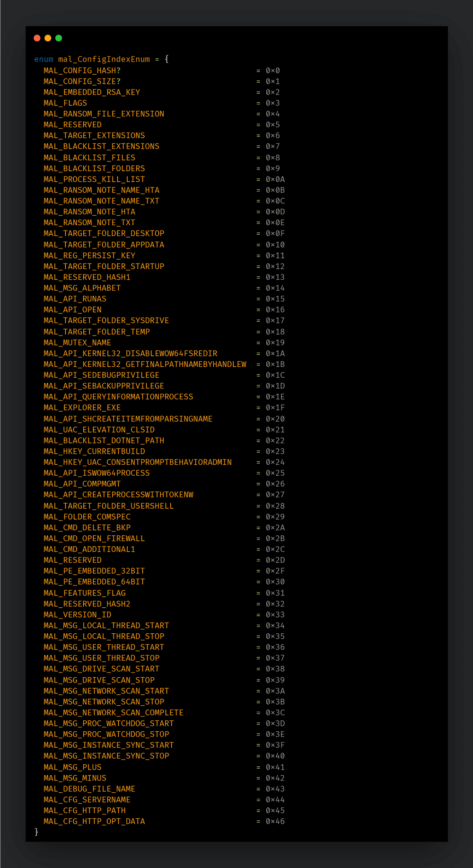
Task: Click MAL_RESERVED_HASH1 name
Action: [87, 277]
